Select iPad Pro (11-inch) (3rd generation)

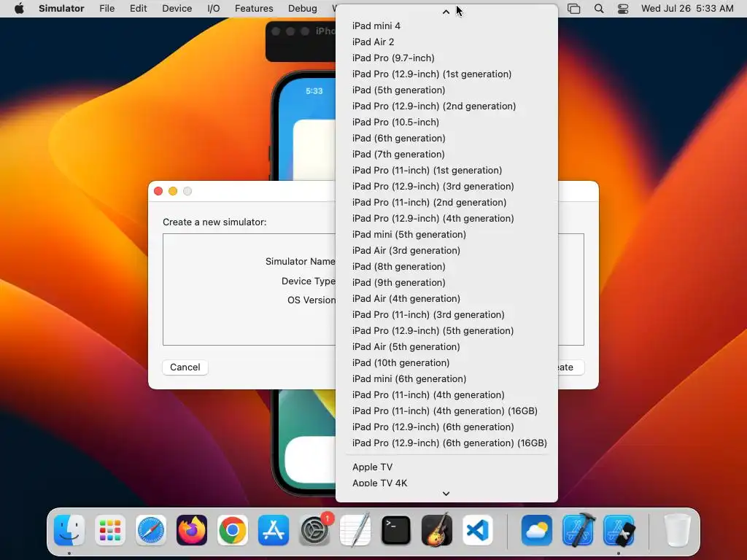click(447, 315)
